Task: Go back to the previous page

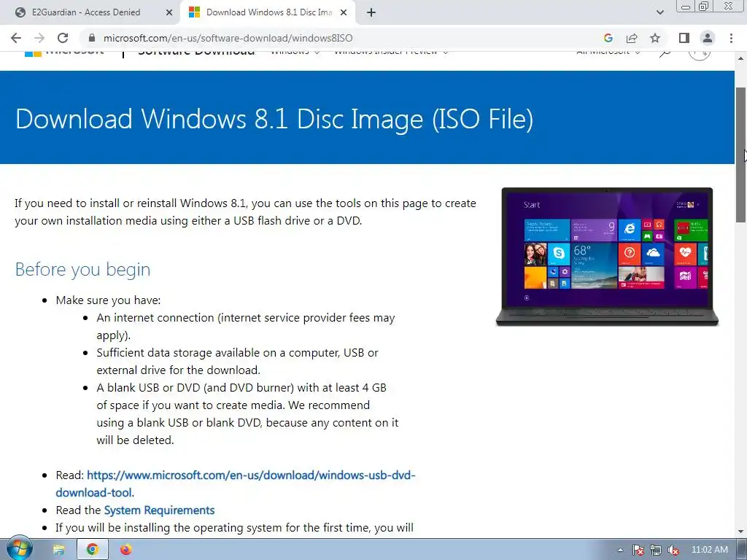Action: (x=16, y=38)
